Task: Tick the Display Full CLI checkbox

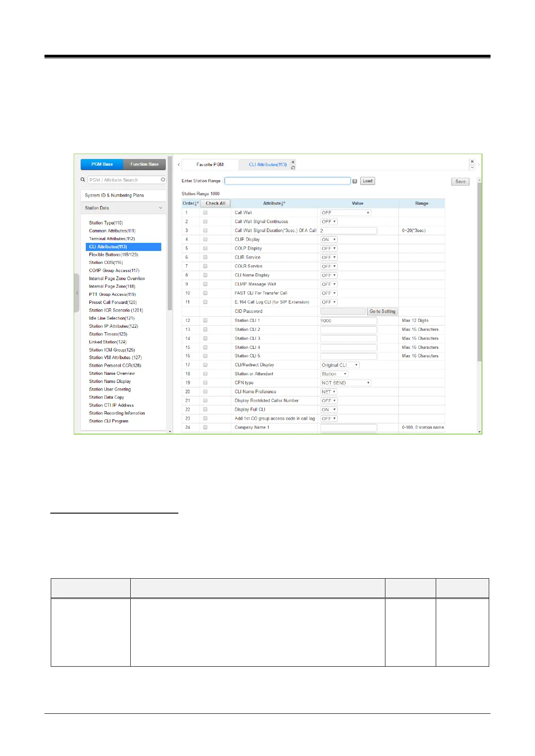Action: coord(205,409)
